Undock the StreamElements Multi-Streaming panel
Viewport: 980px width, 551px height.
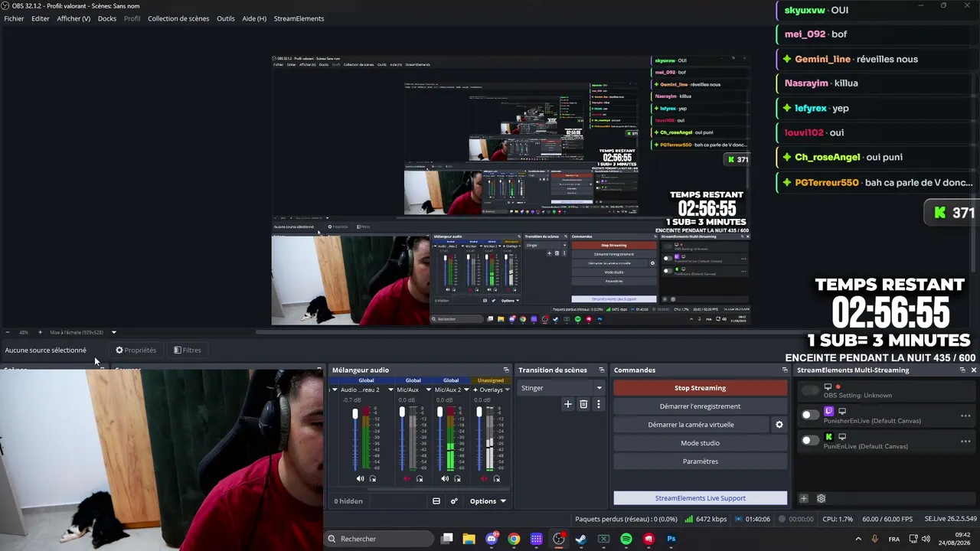962,370
